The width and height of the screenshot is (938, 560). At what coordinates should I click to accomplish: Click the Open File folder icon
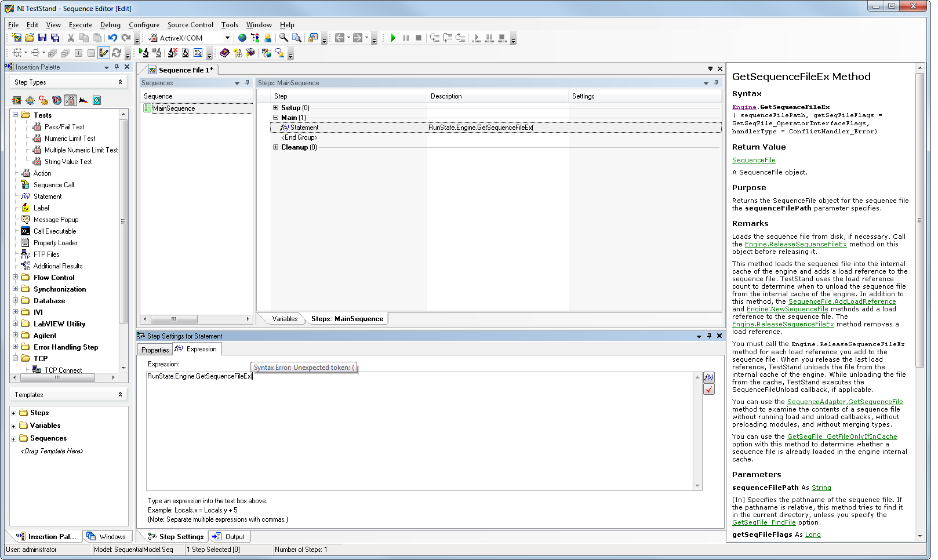click(x=30, y=38)
